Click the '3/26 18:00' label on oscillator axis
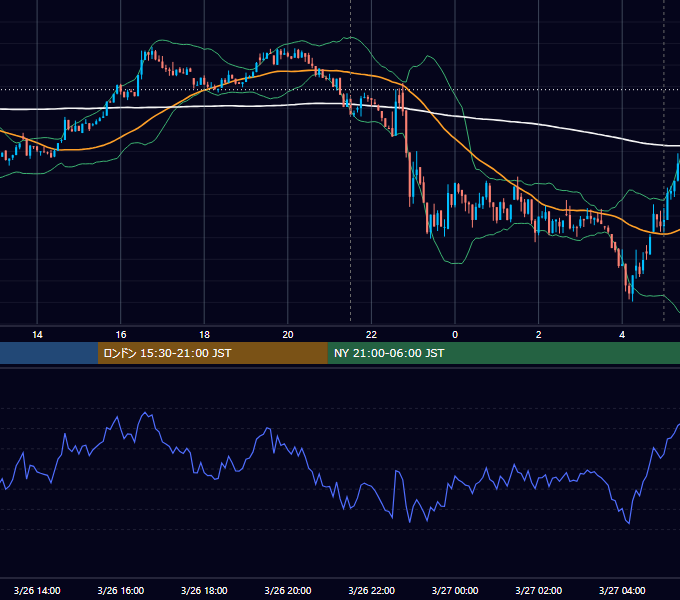Viewport: 680px width, 600px height. click(x=204, y=590)
